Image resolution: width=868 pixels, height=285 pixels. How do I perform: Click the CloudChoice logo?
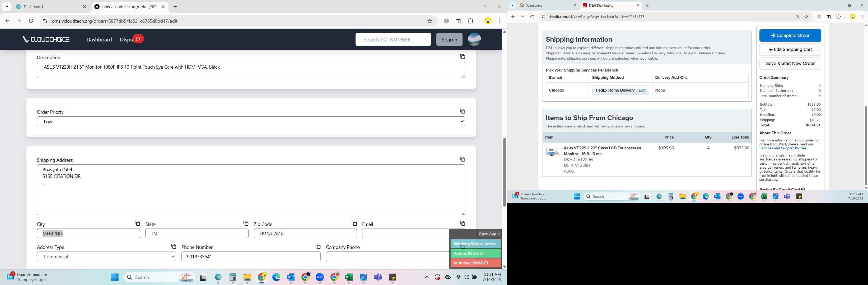click(x=46, y=39)
